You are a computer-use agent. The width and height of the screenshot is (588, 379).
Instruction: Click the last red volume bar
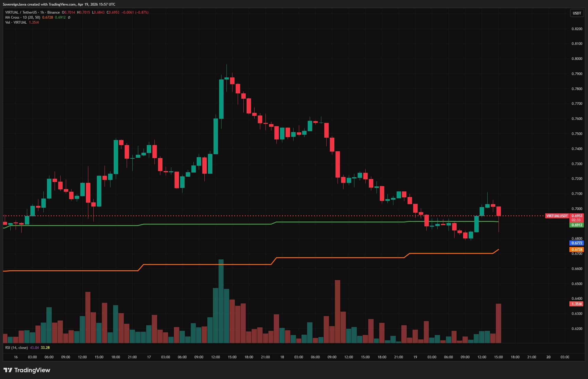tap(499, 323)
